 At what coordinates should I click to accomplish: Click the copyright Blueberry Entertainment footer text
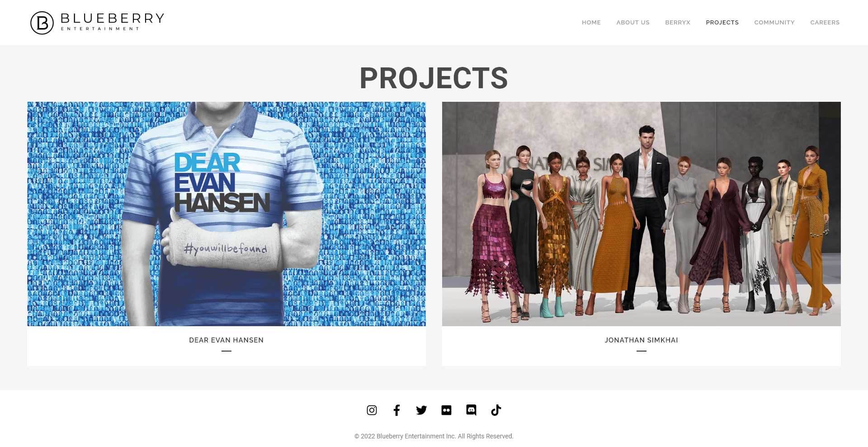pos(434,436)
